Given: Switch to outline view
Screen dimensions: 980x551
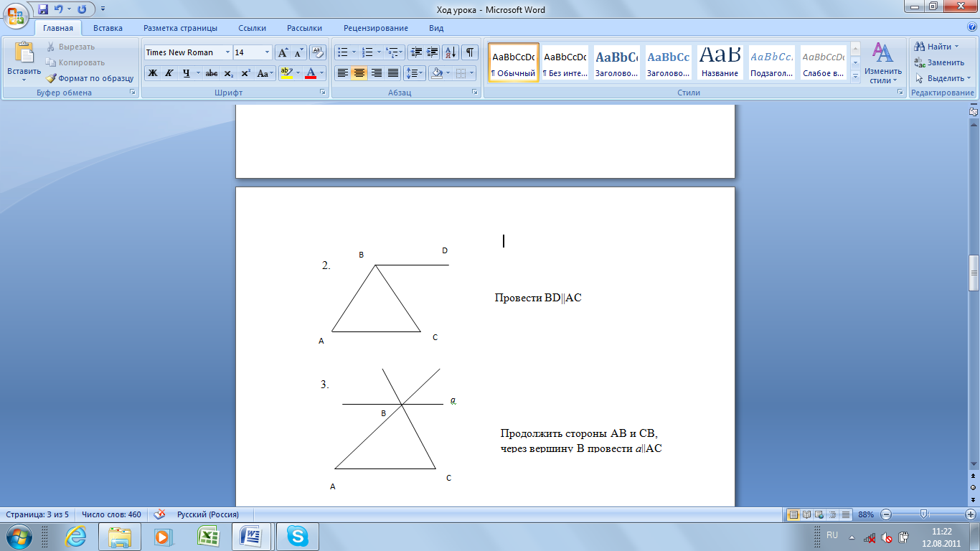Looking at the screenshot, I should coord(833,514).
